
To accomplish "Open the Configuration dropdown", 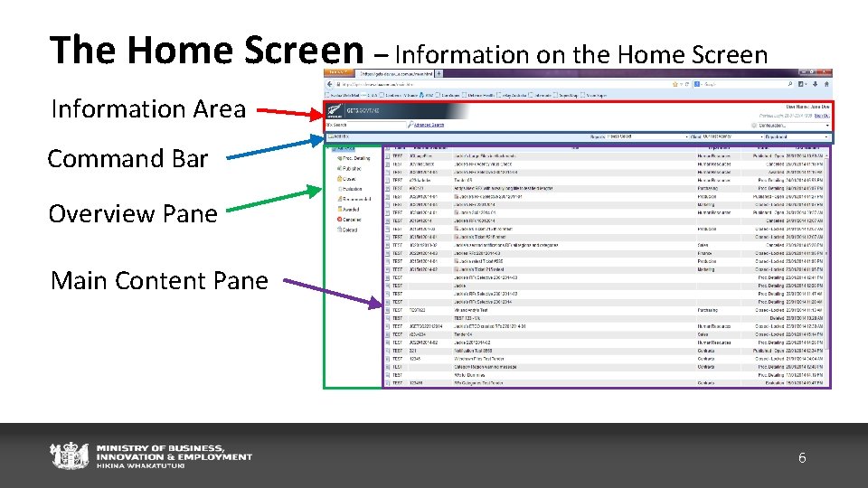I will coord(795,126).
